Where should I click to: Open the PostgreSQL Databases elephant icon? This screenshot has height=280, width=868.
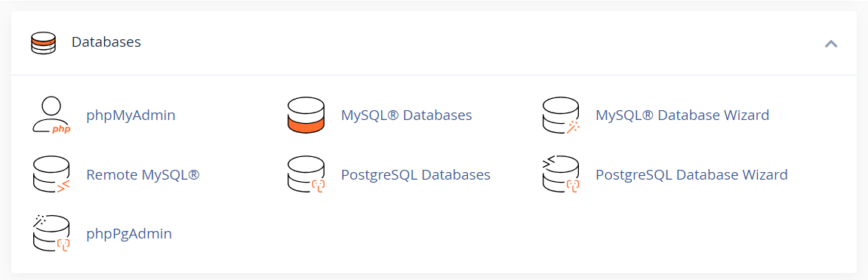[x=306, y=175]
